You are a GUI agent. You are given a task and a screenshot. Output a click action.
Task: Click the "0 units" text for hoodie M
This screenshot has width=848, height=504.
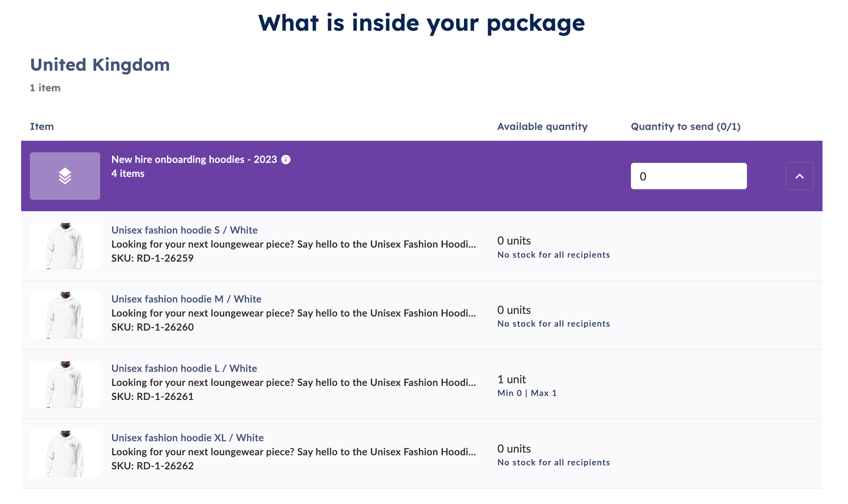coord(514,310)
